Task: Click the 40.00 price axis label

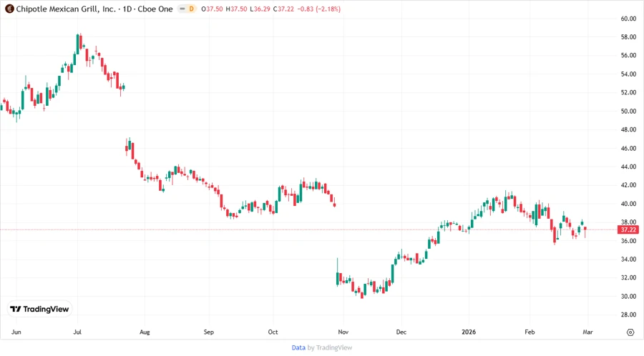Action: (628, 204)
